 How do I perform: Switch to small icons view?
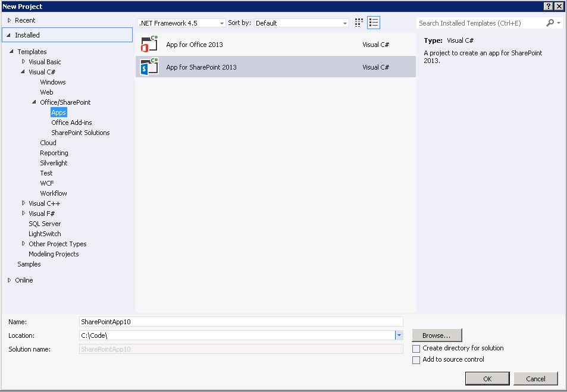pyautogui.click(x=359, y=23)
